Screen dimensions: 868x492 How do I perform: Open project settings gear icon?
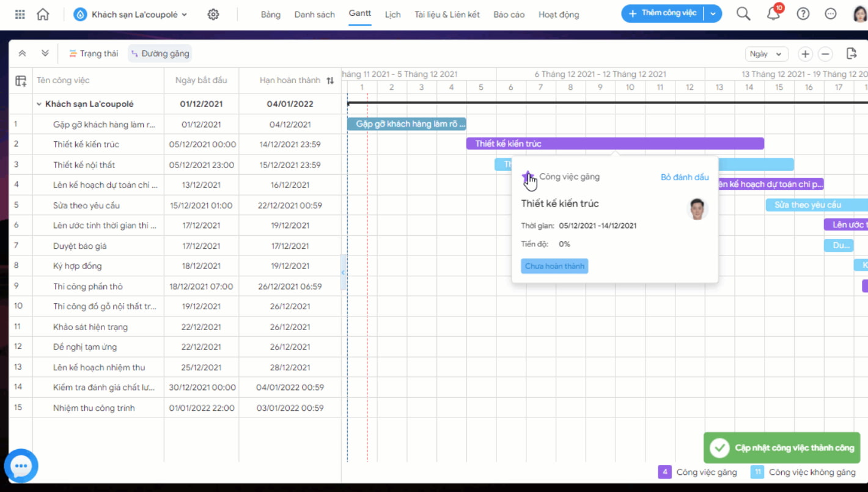[x=213, y=14]
